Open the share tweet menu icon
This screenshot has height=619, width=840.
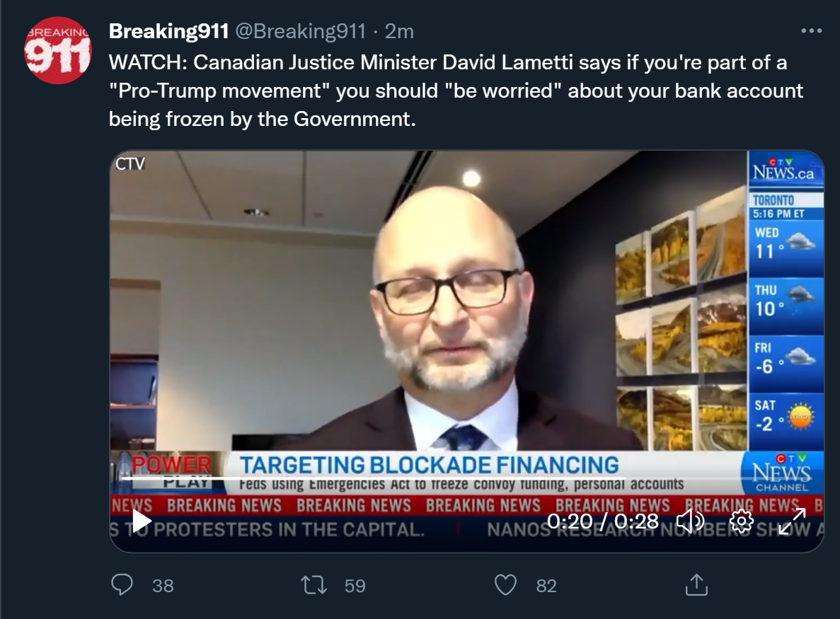pyautogui.click(x=696, y=585)
